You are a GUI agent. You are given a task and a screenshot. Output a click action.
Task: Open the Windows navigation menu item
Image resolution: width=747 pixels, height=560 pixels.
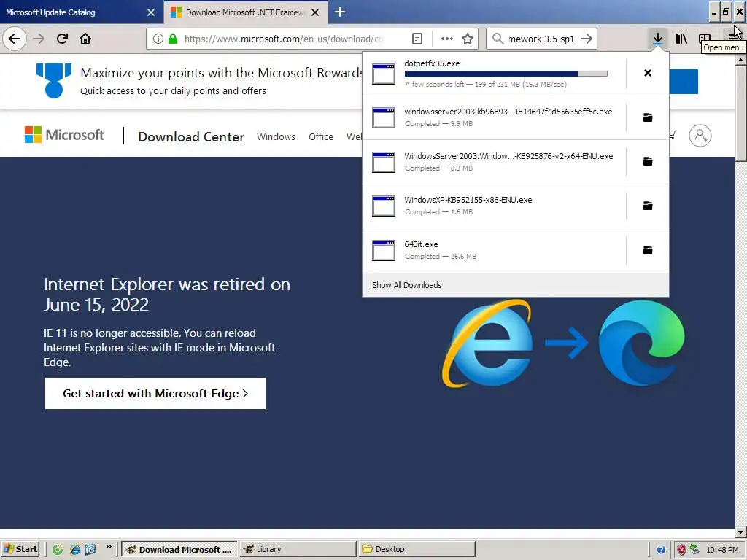click(x=276, y=136)
